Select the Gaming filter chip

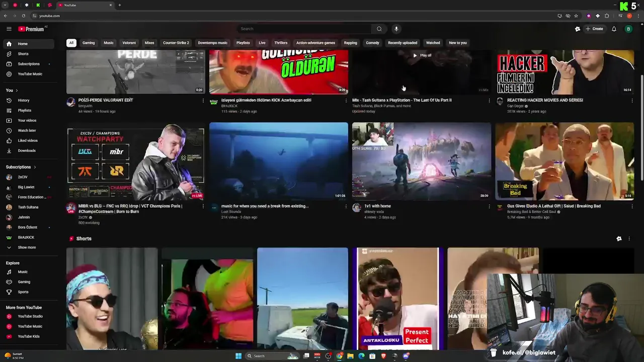pos(89,43)
